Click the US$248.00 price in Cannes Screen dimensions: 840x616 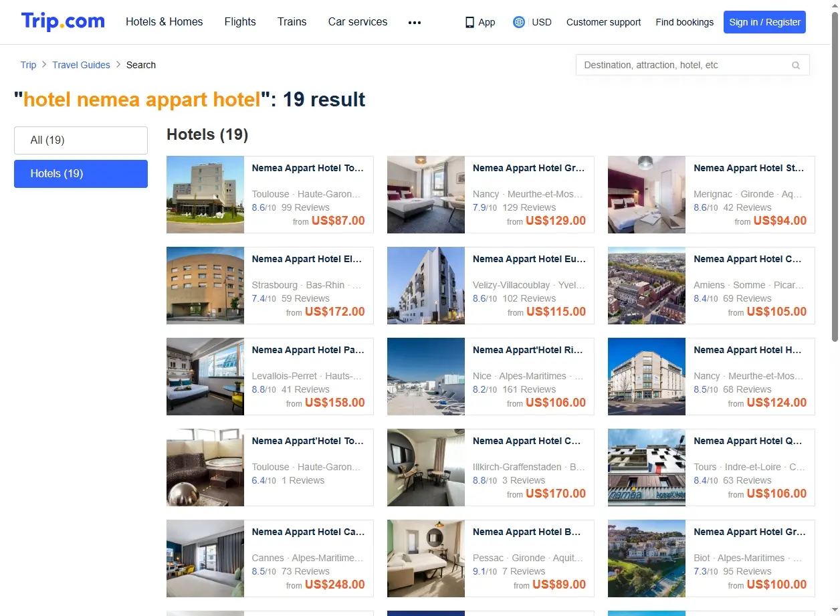[335, 585]
